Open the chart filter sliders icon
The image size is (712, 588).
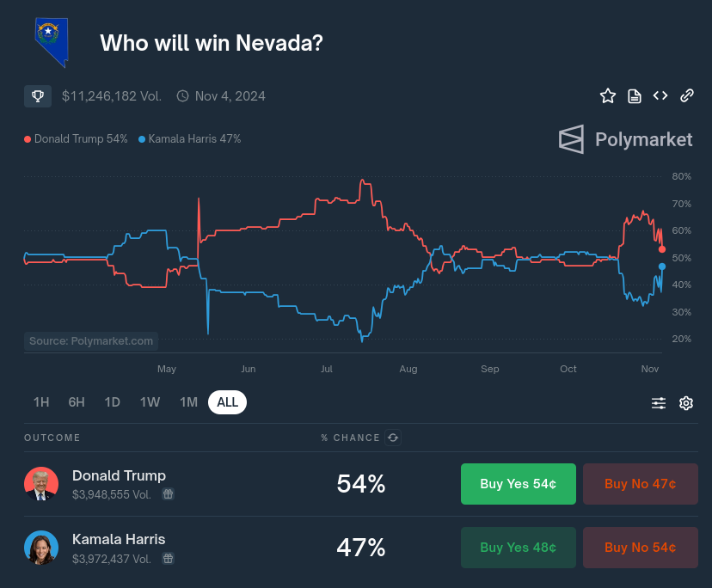(x=659, y=402)
